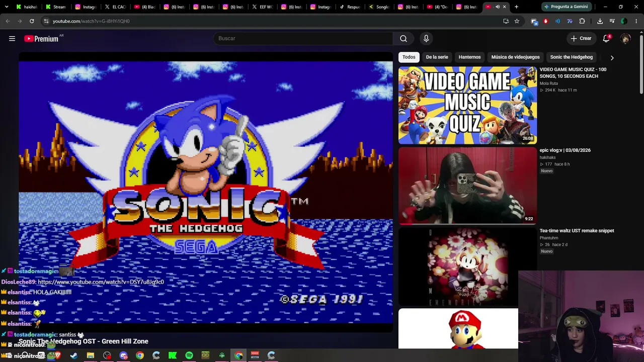Image resolution: width=644 pixels, height=362 pixels.
Task: Open the 'epic vlog:v | 03/08/2026' video title
Action: click(565, 150)
